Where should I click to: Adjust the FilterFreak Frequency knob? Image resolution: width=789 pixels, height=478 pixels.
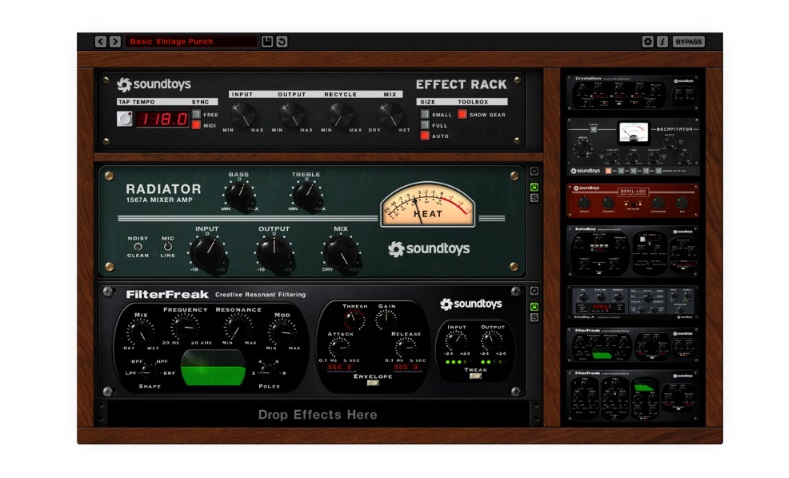186,328
